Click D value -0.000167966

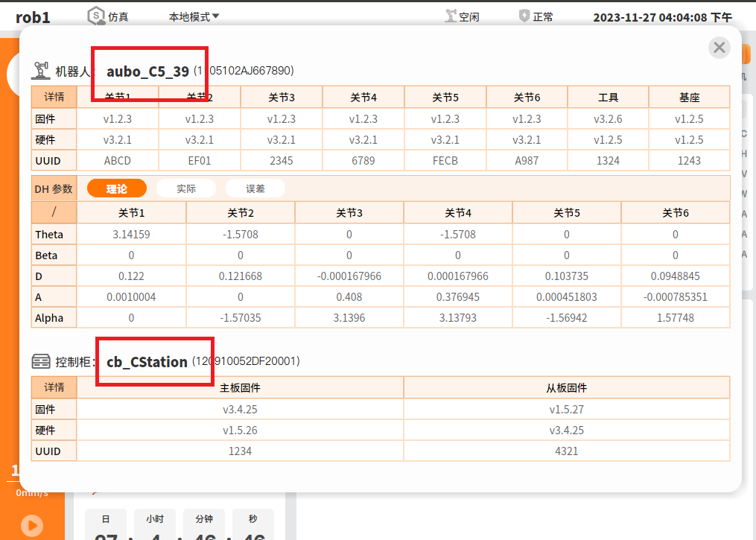pyautogui.click(x=349, y=276)
